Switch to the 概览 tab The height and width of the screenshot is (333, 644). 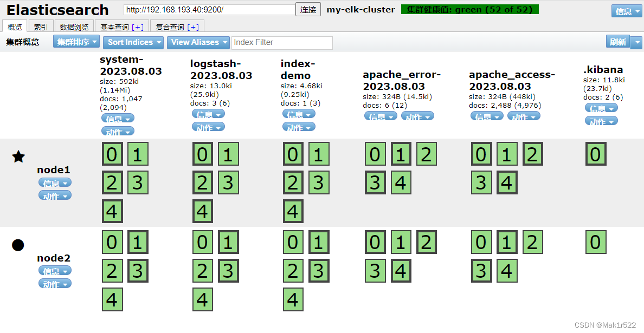click(15, 27)
